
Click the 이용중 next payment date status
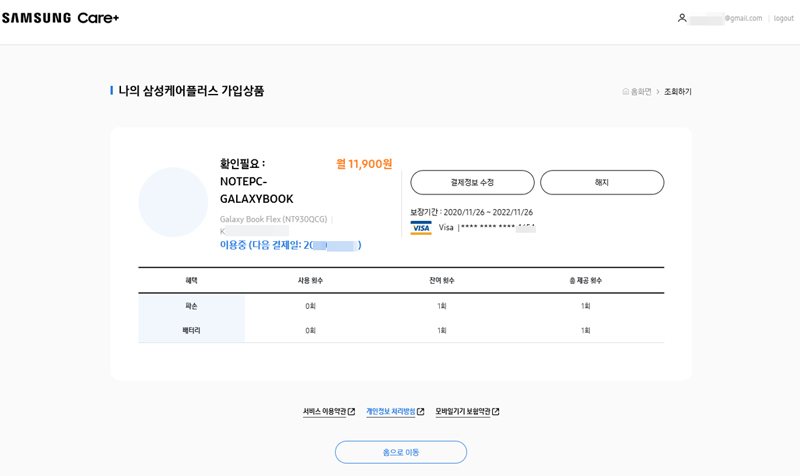[290, 245]
